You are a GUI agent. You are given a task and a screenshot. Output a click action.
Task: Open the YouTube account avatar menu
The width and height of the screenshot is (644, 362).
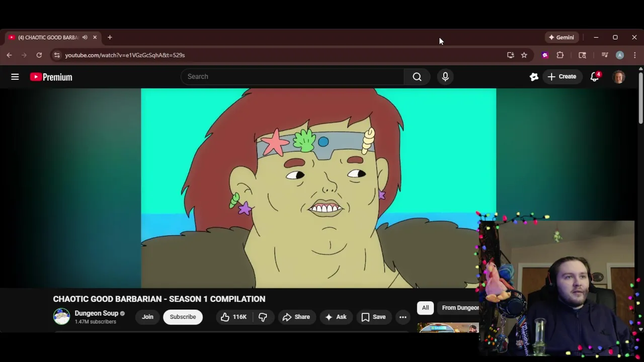619,77
